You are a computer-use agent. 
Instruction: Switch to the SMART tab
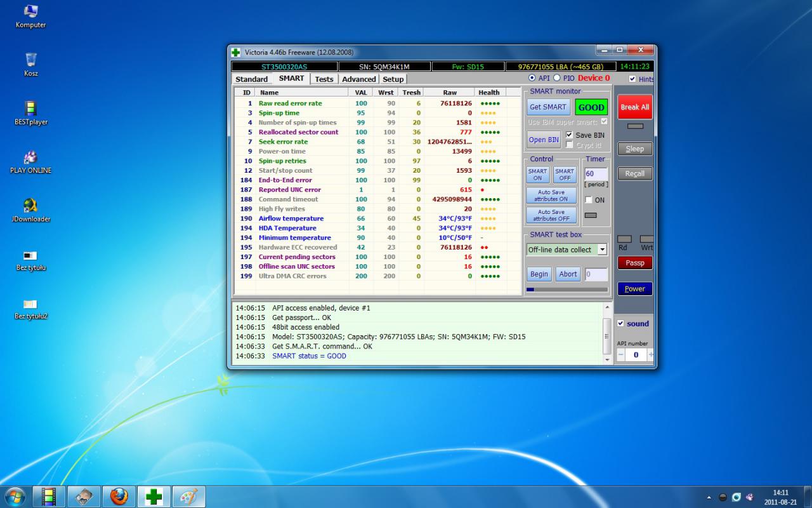[291, 78]
